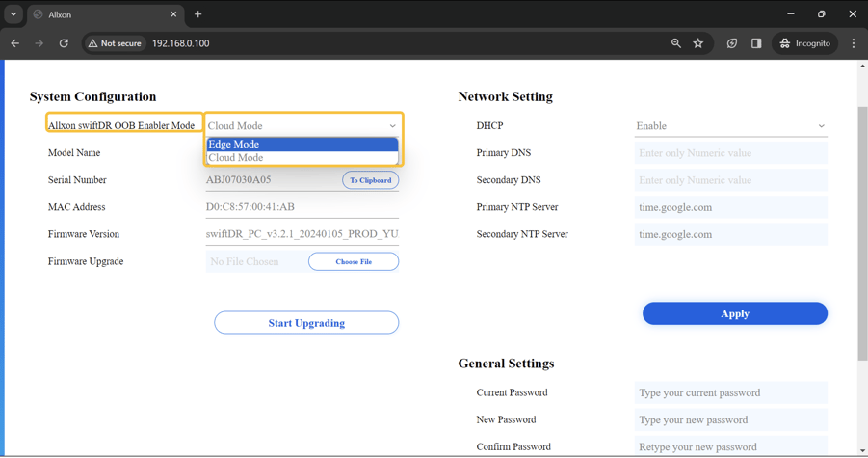This screenshot has width=868, height=458.
Task: Open the browser extension icon
Action: tap(732, 43)
